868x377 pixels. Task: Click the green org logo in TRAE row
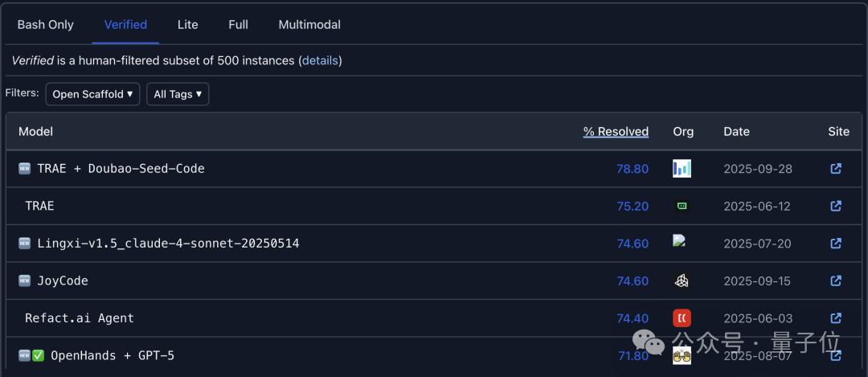point(682,206)
